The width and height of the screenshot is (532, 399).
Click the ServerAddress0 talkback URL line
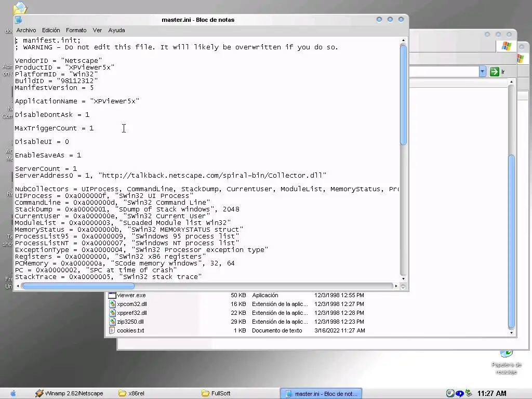point(170,176)
